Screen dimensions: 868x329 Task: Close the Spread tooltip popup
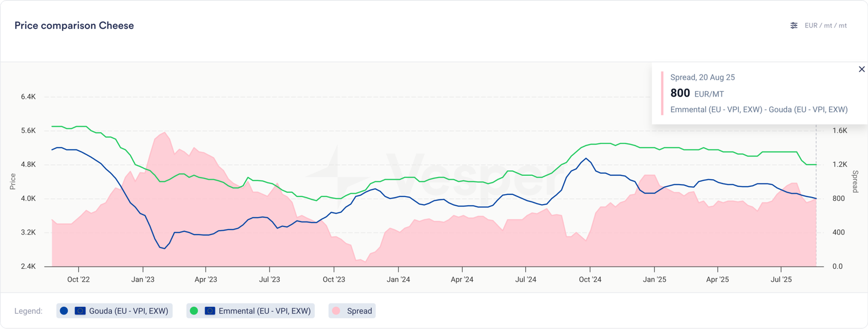tap(861, 69)
